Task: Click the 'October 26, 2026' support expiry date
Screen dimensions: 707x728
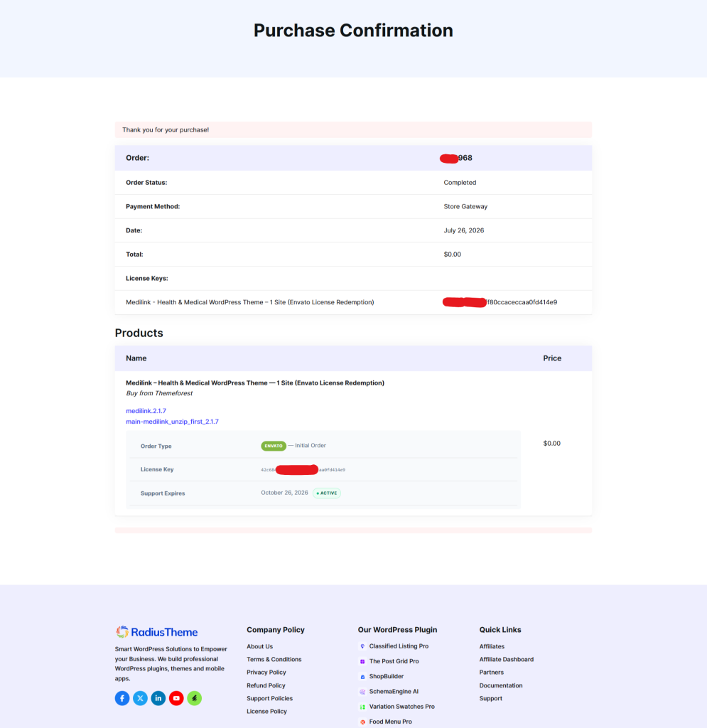Action: 284,493
